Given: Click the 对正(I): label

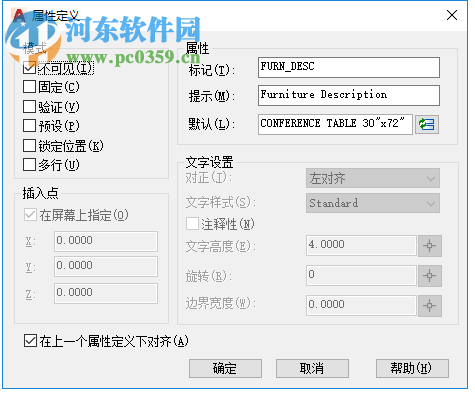Looking at the screenshot, I should pos(209,178).
